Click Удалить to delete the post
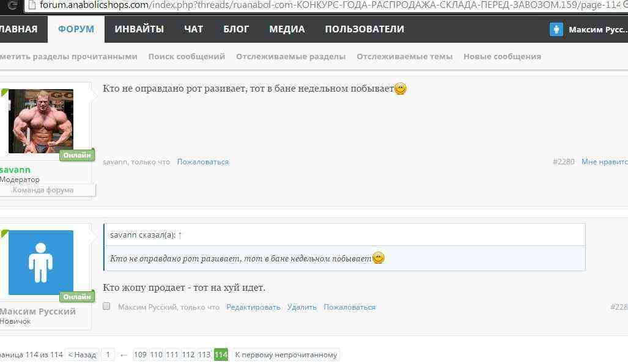Screen dimensions: 628x364 (x=302, y=307)
